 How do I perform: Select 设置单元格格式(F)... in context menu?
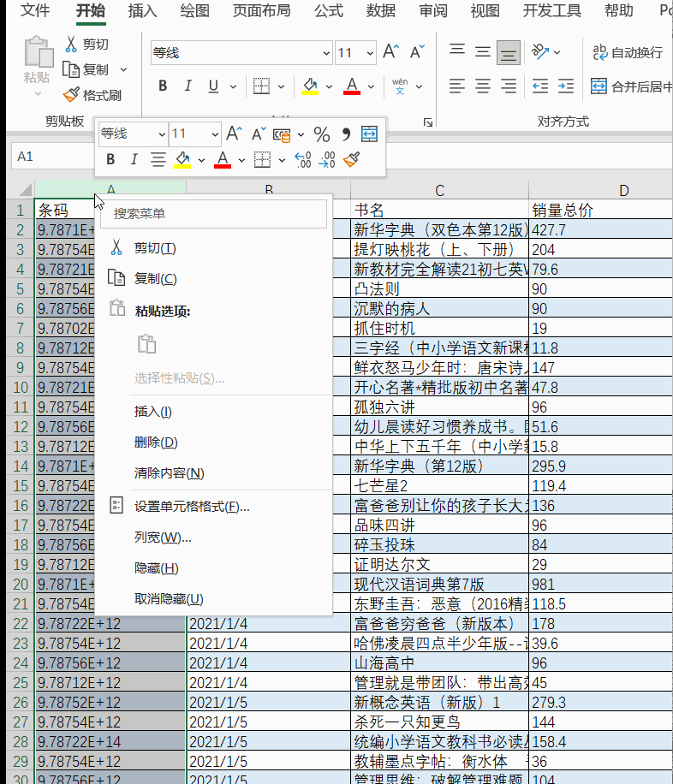[191, 507]
